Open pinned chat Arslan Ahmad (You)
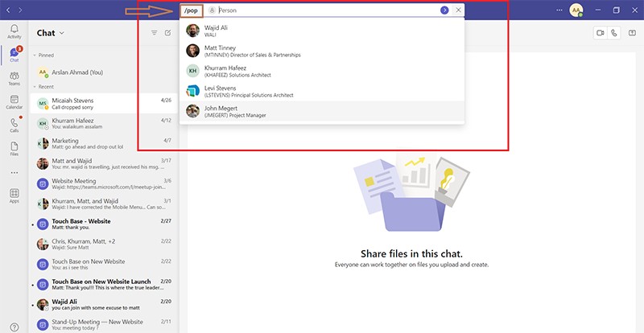This screenshot has width=644, height=333. 103,72
